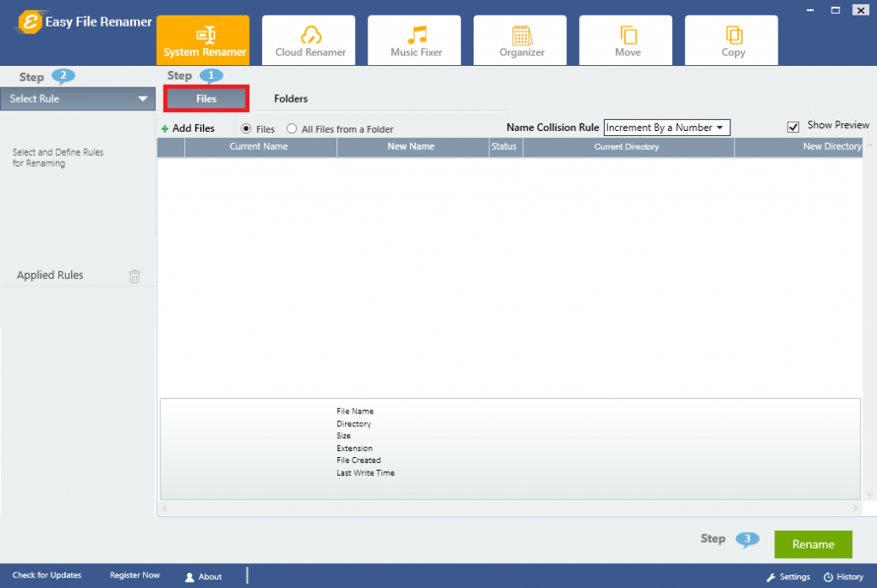This screenshot has height=588, width=877.
Task: Clear the Applied Rules list via trash icon
Action: click(134, 275)
